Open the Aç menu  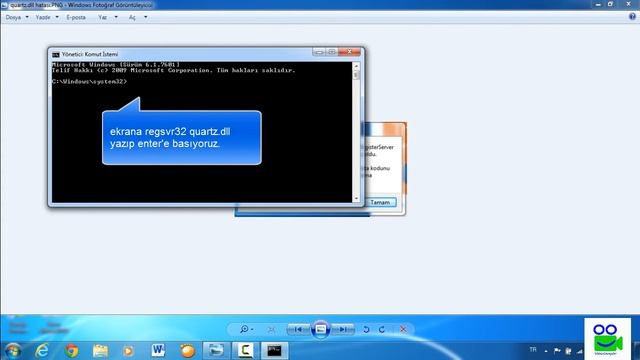[132, 18]
